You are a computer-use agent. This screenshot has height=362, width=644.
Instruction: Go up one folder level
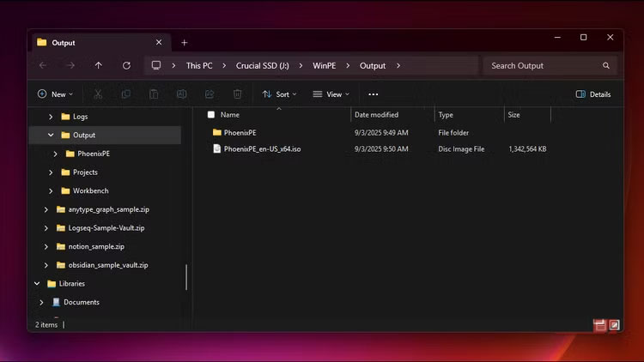(98, 66)
